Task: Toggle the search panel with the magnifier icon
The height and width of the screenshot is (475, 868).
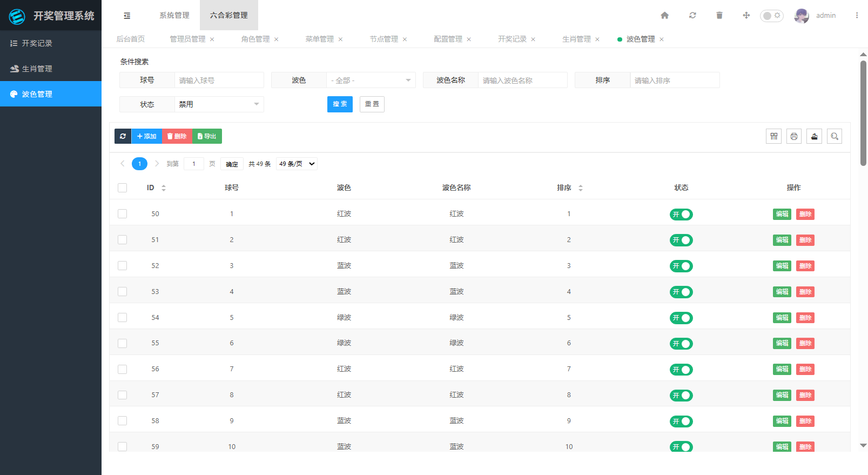Action: (835, 136)
